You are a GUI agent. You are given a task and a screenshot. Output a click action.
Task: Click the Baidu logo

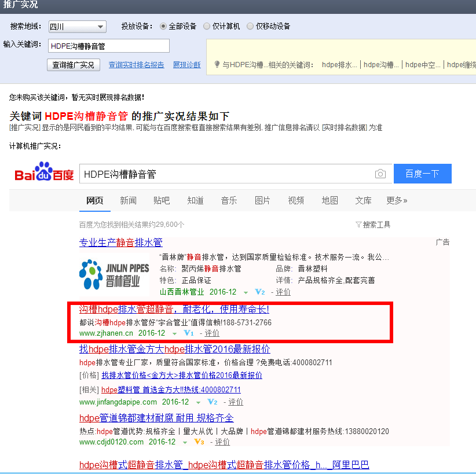[45, 172]
